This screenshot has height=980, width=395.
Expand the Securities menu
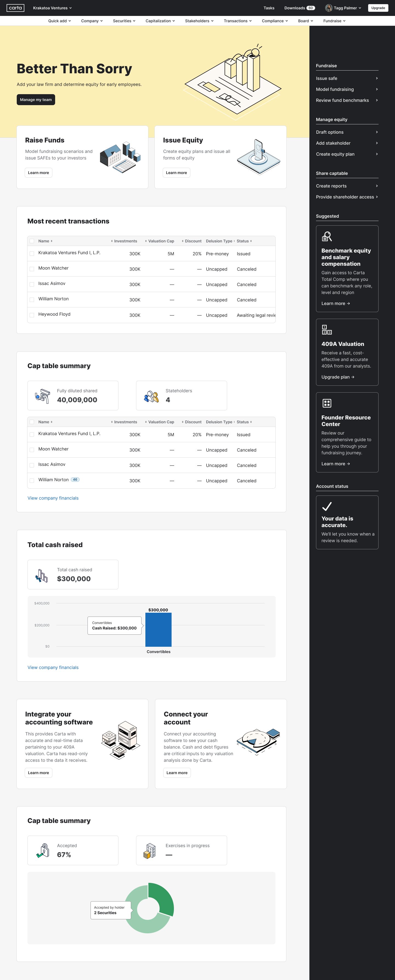coord(124,21)
